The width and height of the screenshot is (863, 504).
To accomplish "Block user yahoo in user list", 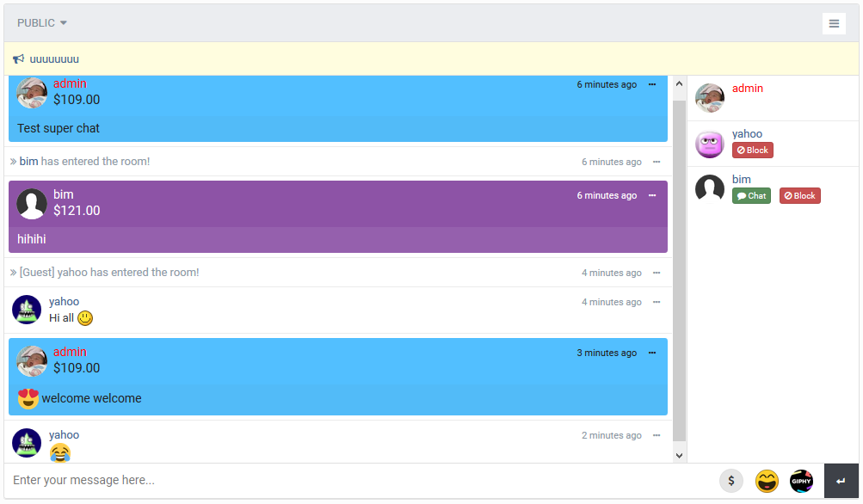I will pos(752,151).
